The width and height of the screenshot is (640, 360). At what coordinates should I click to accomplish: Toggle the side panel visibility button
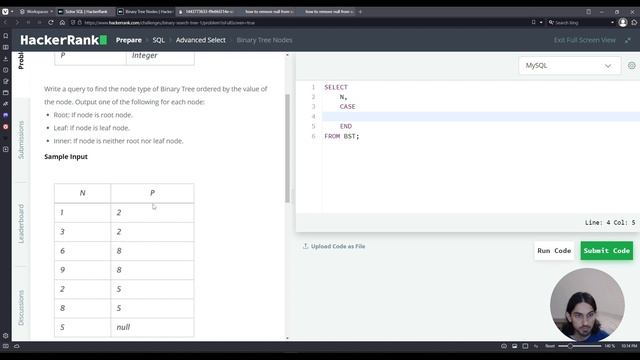click(x=6, y=346)
